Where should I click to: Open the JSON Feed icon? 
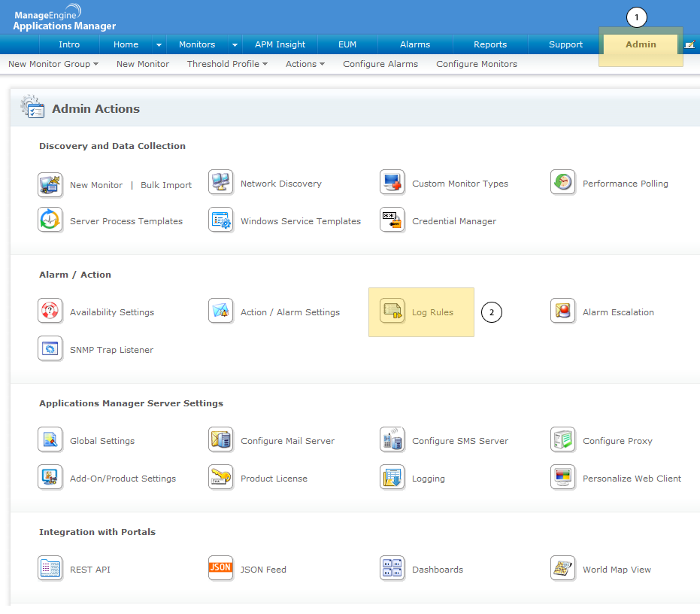220,569
